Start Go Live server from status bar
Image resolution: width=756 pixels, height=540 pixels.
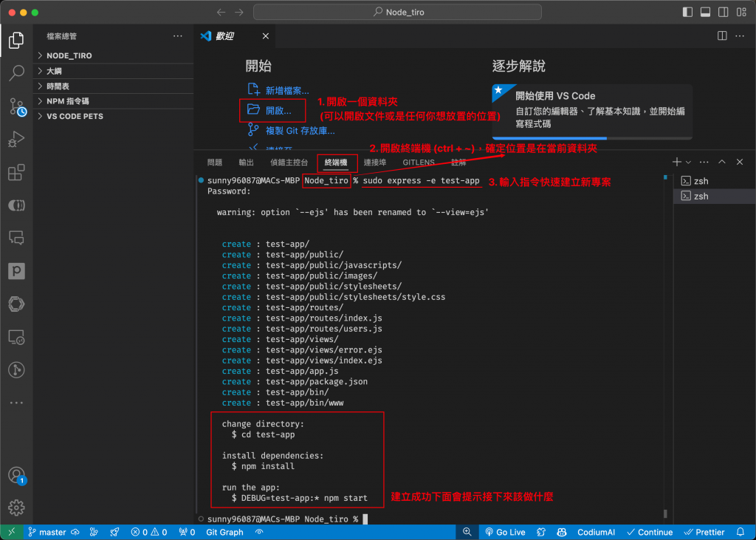tap(505, 533)
